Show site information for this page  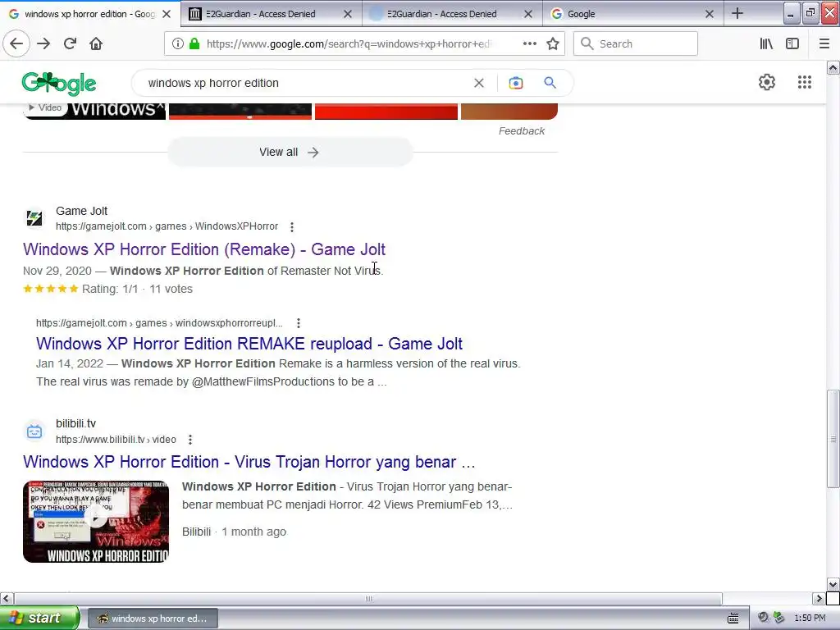point(178,43)
